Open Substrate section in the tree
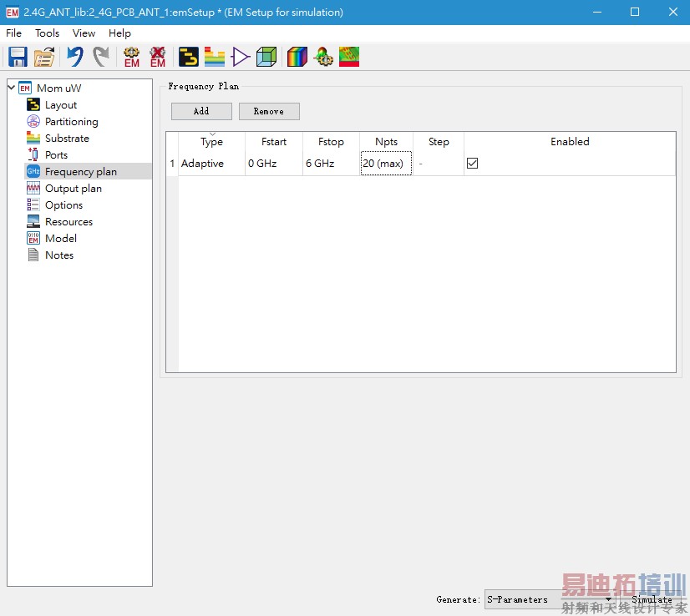690x616 pixels. point(67,139)
